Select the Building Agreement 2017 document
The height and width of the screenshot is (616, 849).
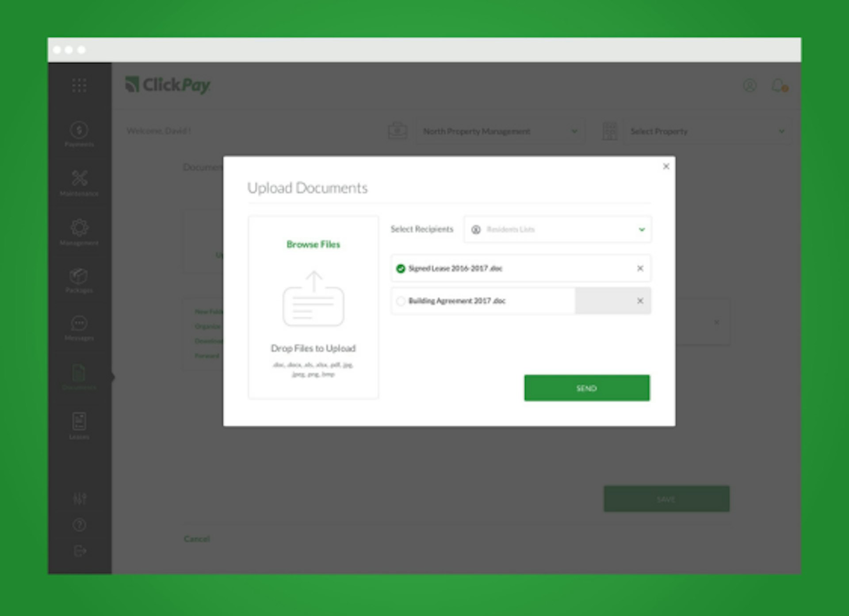point(401,301)
